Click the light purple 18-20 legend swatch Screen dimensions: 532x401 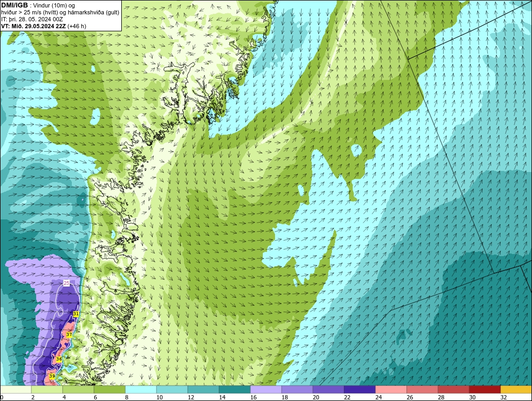point(297,389)
